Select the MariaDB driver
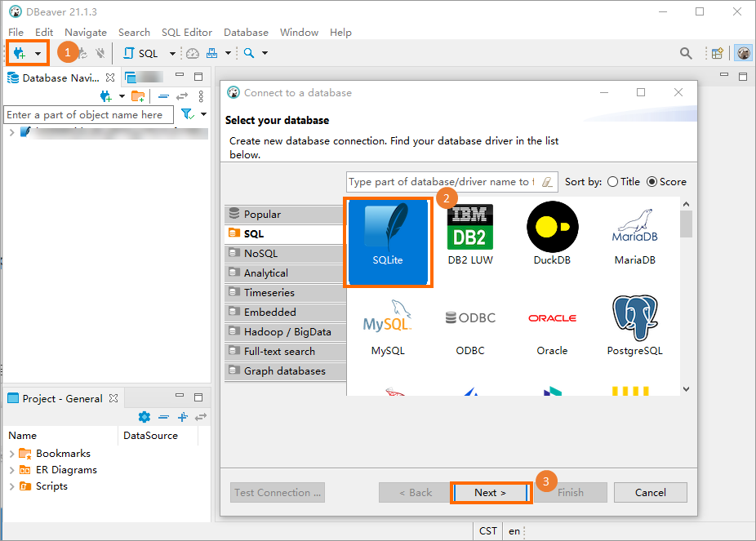The width and height of the screenshot is (756, 541). (x=635, y=235)
